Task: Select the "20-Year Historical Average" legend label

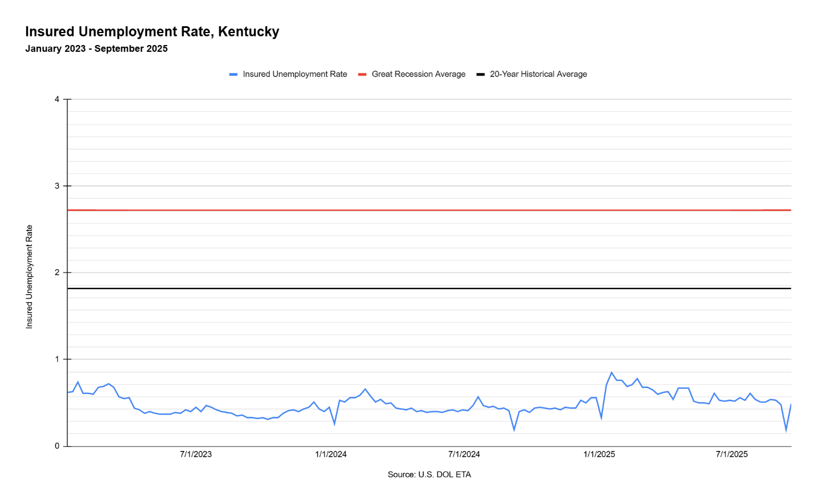Action: coord(538,74)
